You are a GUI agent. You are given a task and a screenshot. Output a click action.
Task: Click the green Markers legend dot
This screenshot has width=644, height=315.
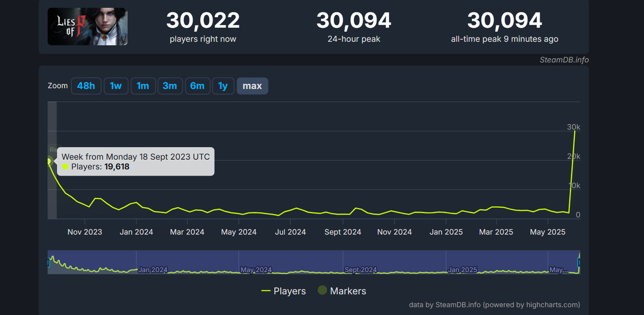(x=322, y=291)
